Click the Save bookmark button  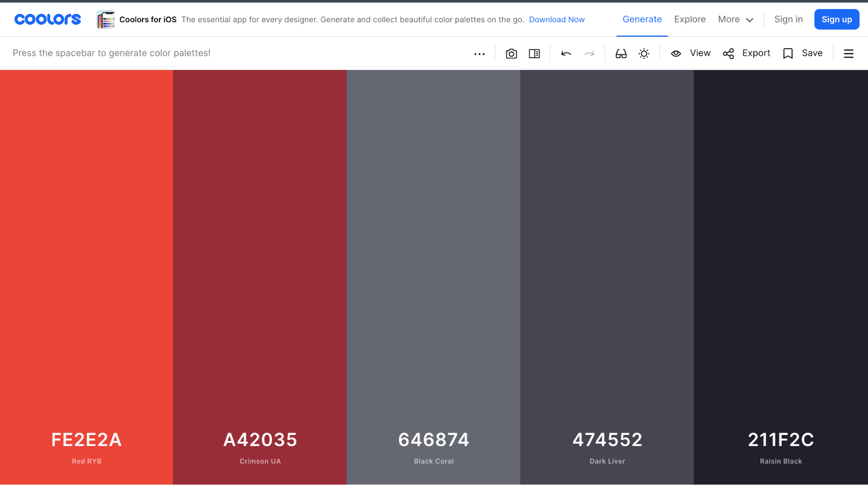[803, 53]
